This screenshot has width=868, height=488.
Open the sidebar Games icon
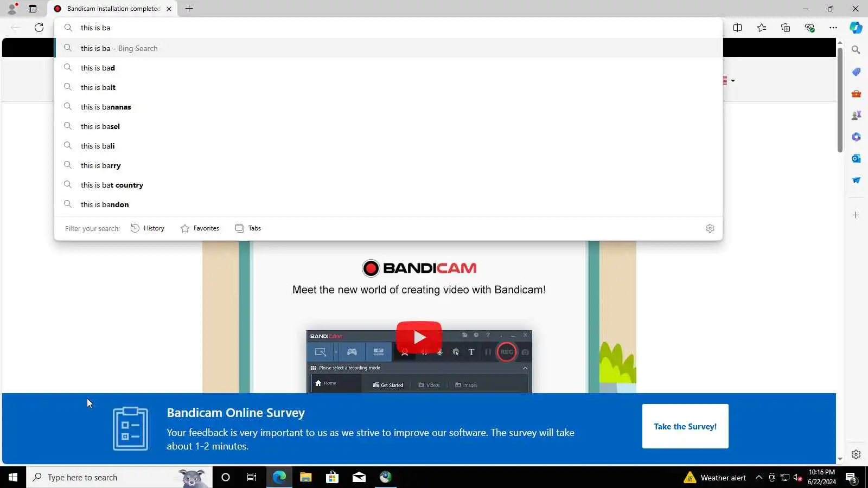856,115
